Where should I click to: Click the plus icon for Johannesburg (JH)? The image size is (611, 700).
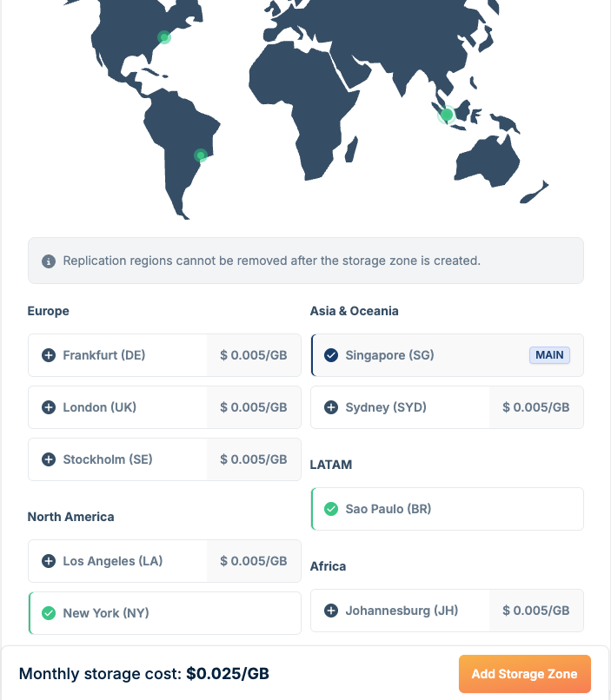point(331,611)
